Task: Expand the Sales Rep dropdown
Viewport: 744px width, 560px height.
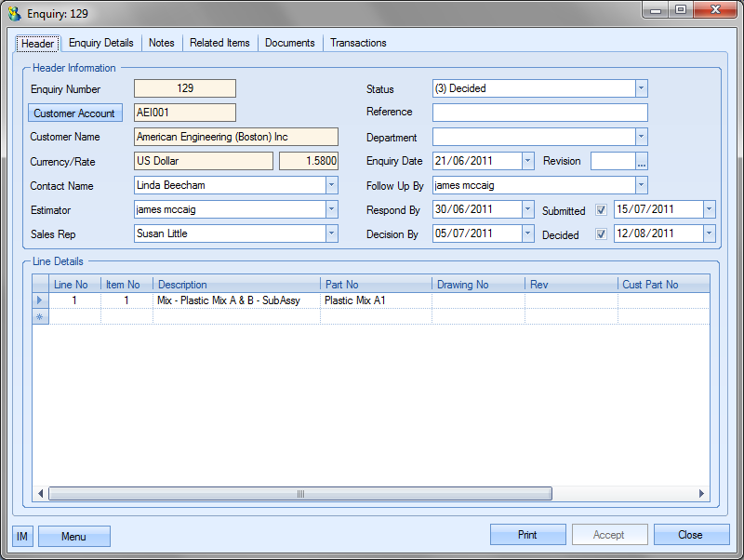Action: 331,234
